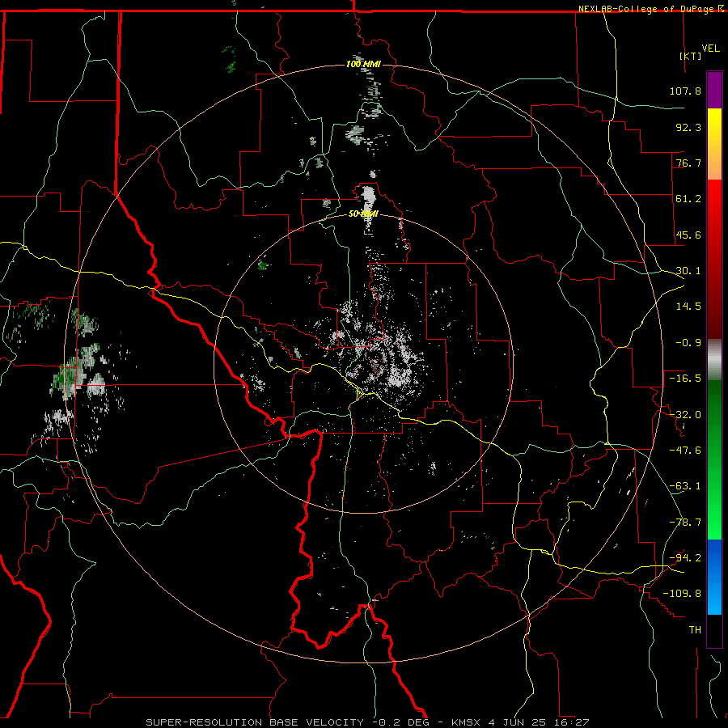Click the [KT] units label
The width and height of the screenshot is (728, 728).
(690, 56)
